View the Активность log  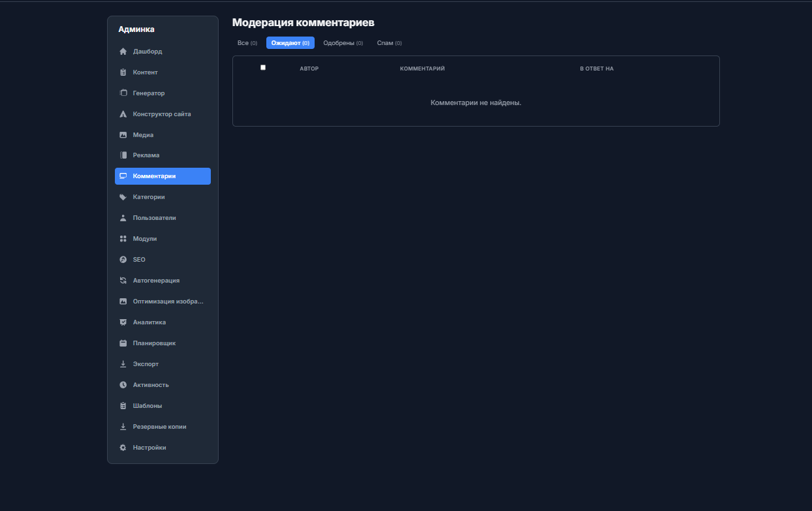click(163, 385)
